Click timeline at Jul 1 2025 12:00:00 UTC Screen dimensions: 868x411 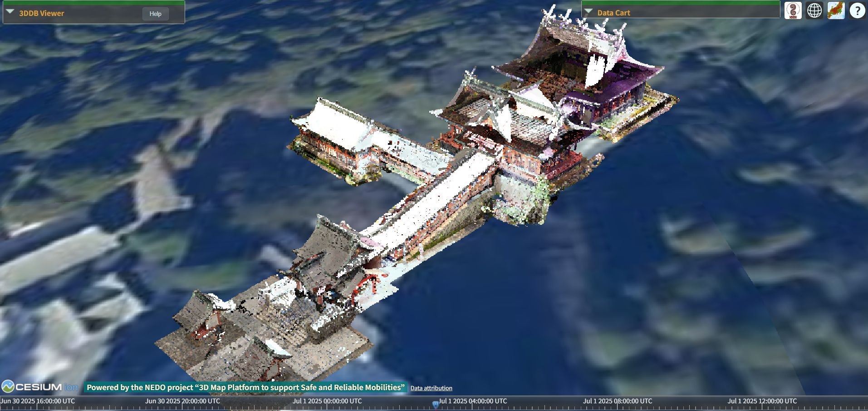pos(762,402)
